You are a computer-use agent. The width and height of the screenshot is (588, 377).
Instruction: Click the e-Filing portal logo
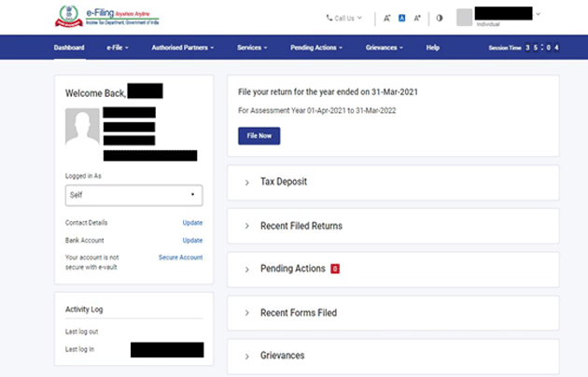[x=102, y=17]
